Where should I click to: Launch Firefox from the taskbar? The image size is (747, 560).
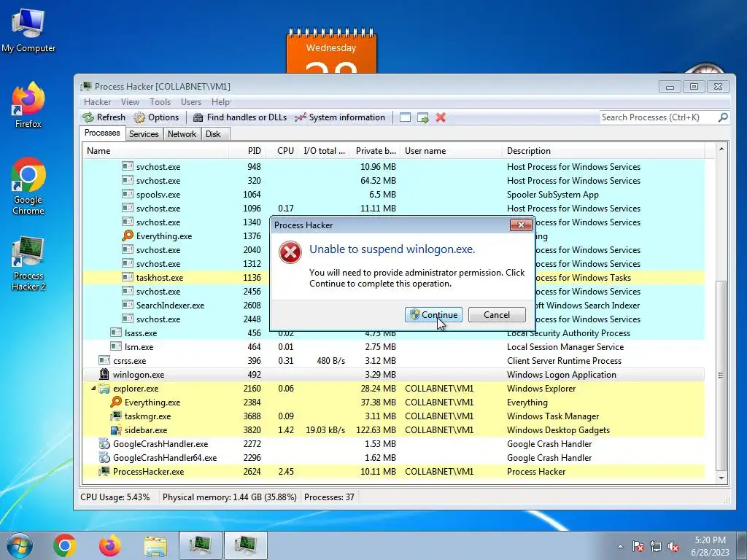(109, 545)
